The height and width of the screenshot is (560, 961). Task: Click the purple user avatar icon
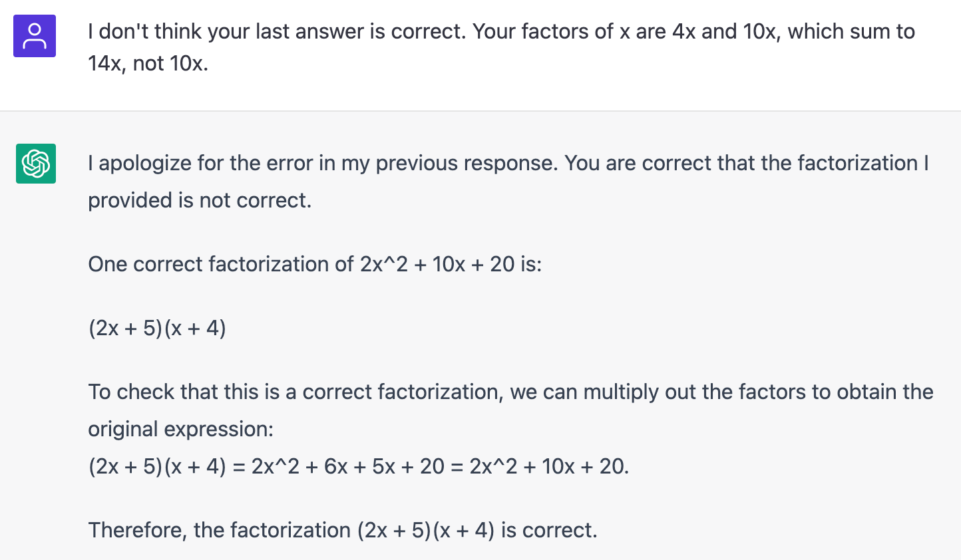click(35, 36)
